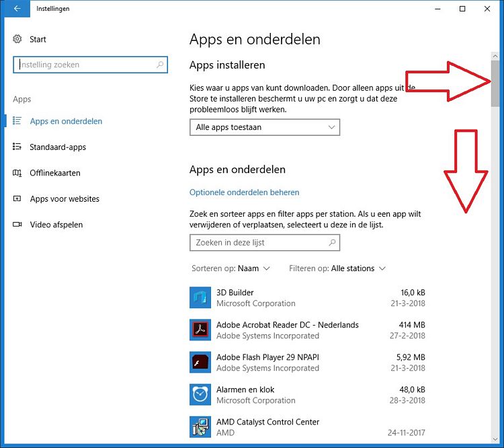
Task: Click the 16,0 kB size value
Action: pyautogui.click(x=413, y=293)
